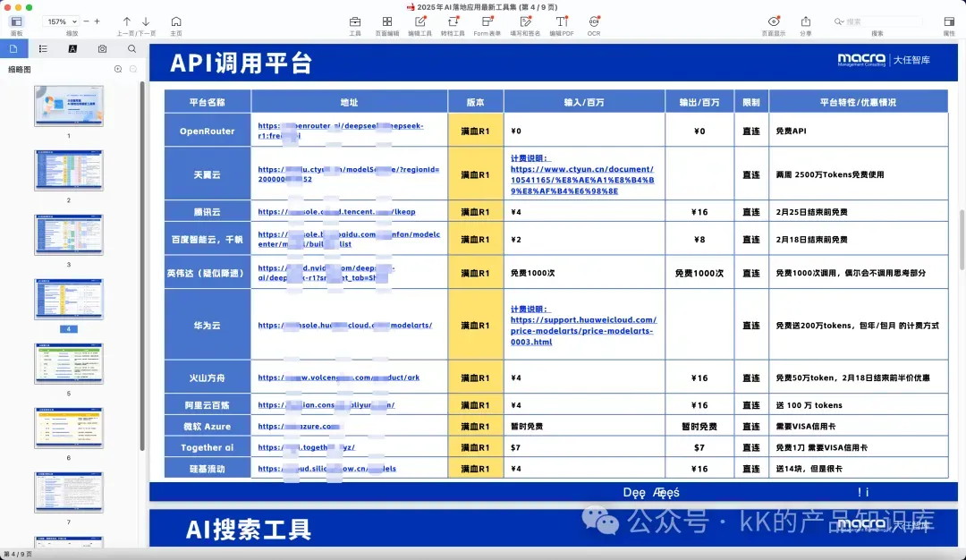Open the search options magnifier dropdown
The height and width of the screenshot is (560, 966).
coord(838,21)
